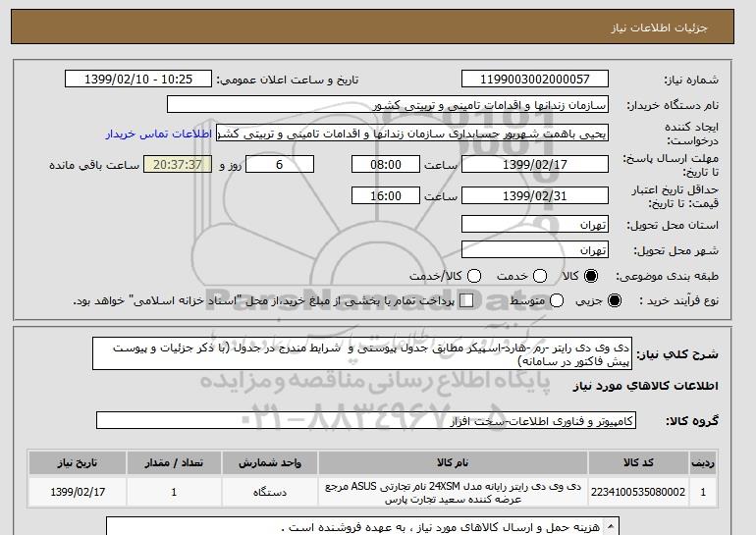Viewport: 756px width, 535px height.
Task: Click the شماره نیاز field 1199003002000057
Action: point(535,80)
